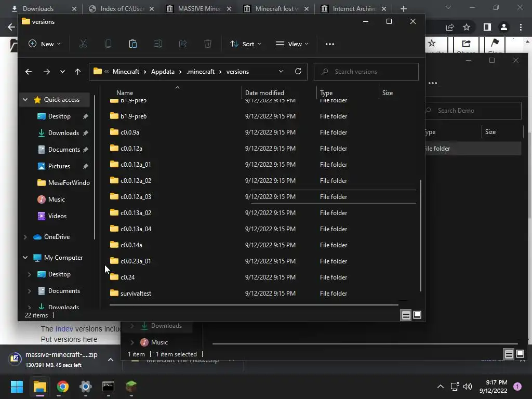532x399 pixels.
Task: Open the Sort options dropdown
Action: (246, 44)
